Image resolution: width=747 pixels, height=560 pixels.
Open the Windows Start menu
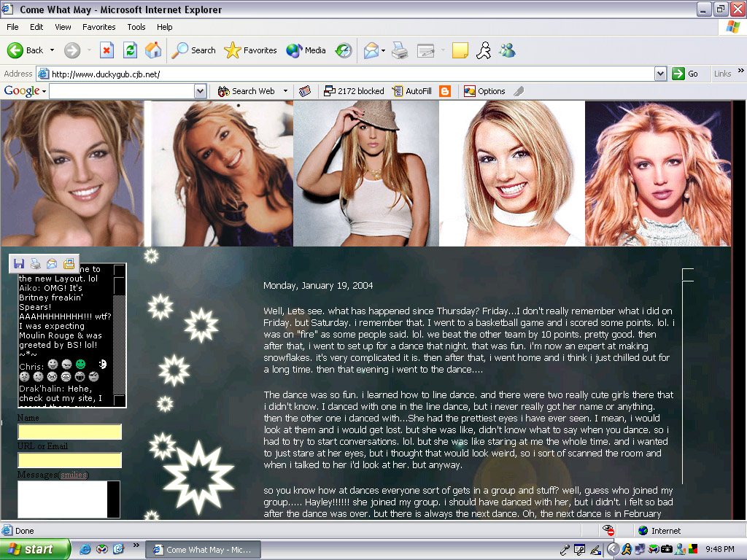point(35,549)
